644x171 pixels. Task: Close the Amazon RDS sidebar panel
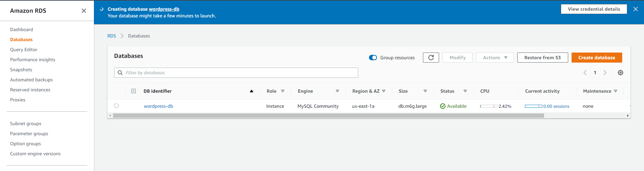tap(84, 11)
